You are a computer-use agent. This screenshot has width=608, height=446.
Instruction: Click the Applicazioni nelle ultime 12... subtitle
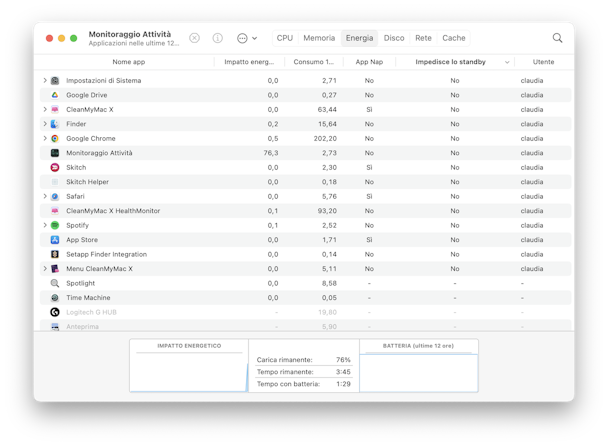click(x=134, y=43)
